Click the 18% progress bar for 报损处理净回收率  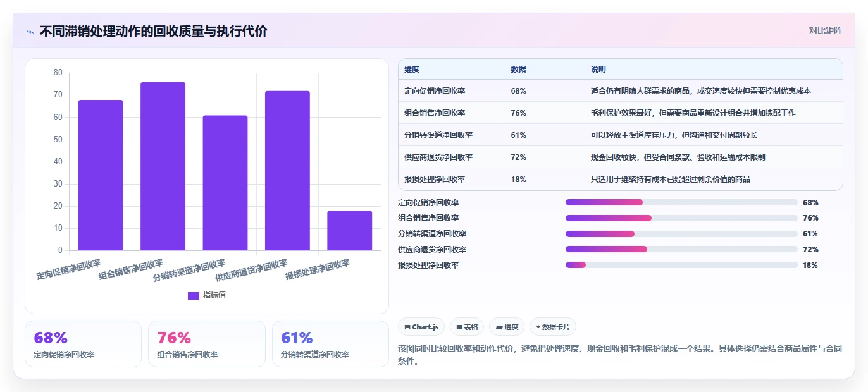pyautogui.click(x=681, y=265)
